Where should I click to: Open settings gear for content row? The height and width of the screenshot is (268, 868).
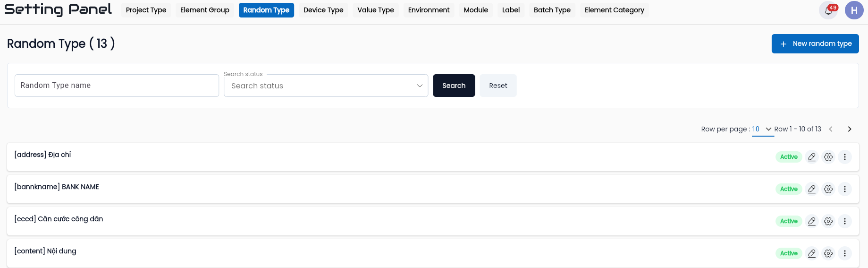828,253
